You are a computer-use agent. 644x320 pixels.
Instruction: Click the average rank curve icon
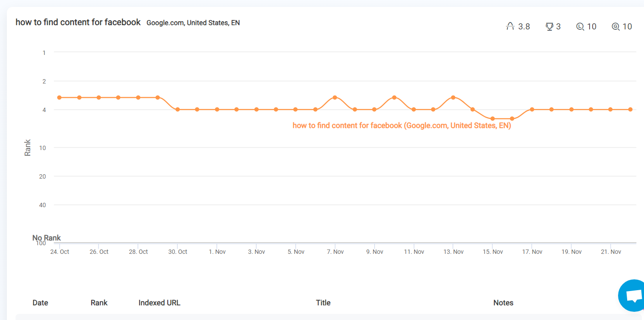pyautogui.click(x=510, y=27)
